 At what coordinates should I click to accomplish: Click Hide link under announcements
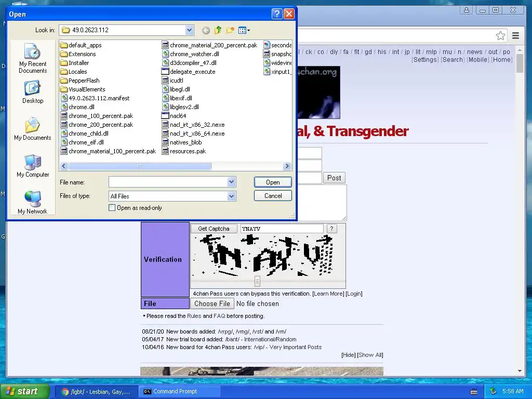pyautogui.click(x=349, y=355)
